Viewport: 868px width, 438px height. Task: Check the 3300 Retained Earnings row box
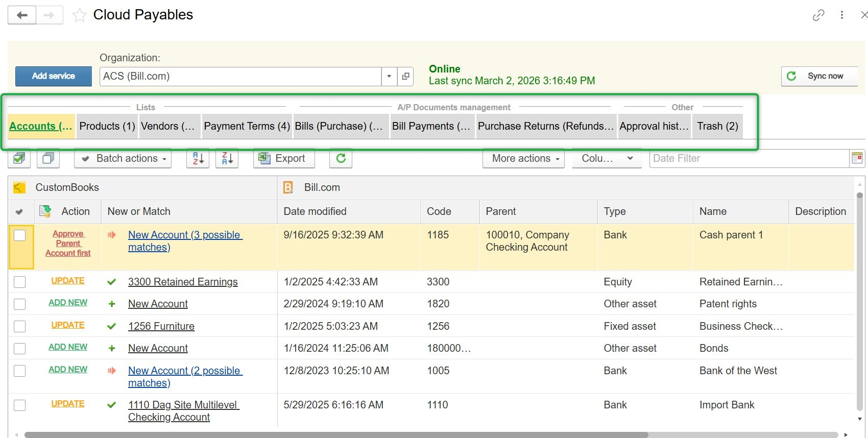(20, 282)
